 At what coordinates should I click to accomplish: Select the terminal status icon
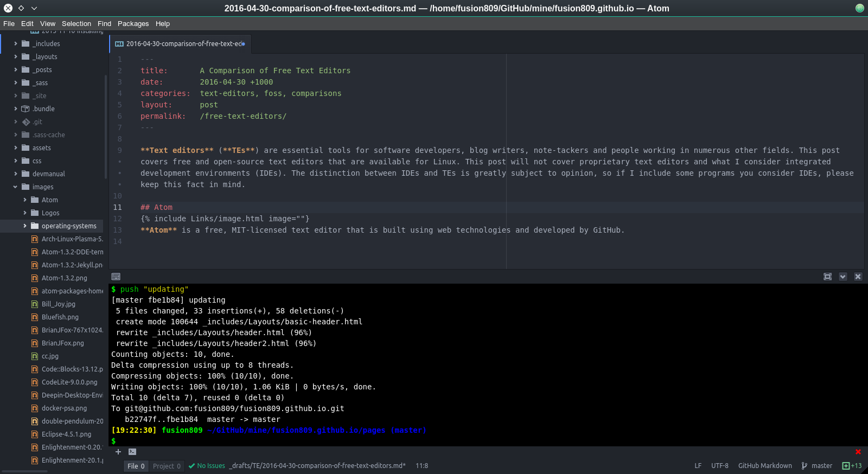(132, 451)
